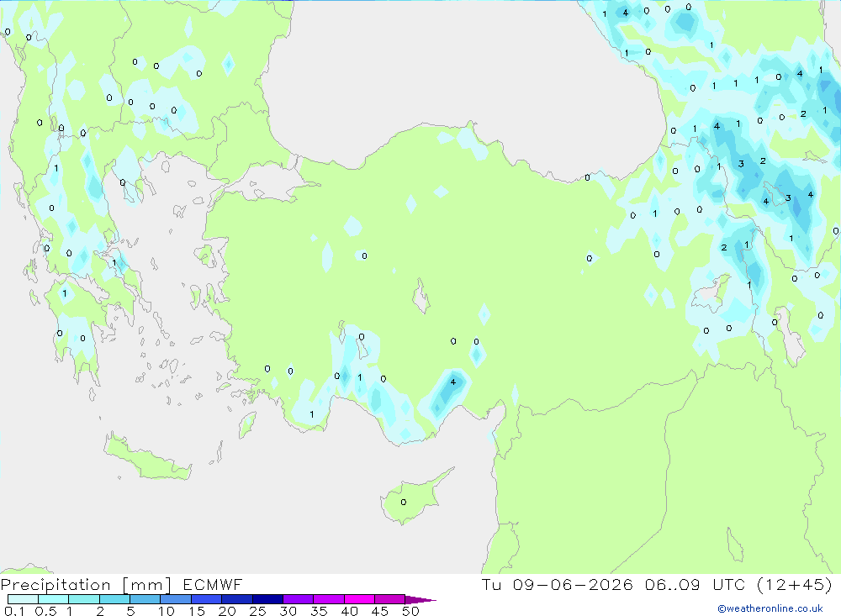This screenshot has width=841, height=616.
Task: Click the over-50 mm legend arrow tip
Action: [420, 599]
